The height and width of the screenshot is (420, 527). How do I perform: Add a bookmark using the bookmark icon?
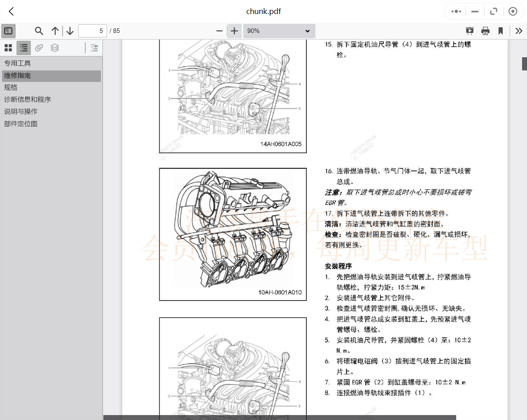point(500,31)
